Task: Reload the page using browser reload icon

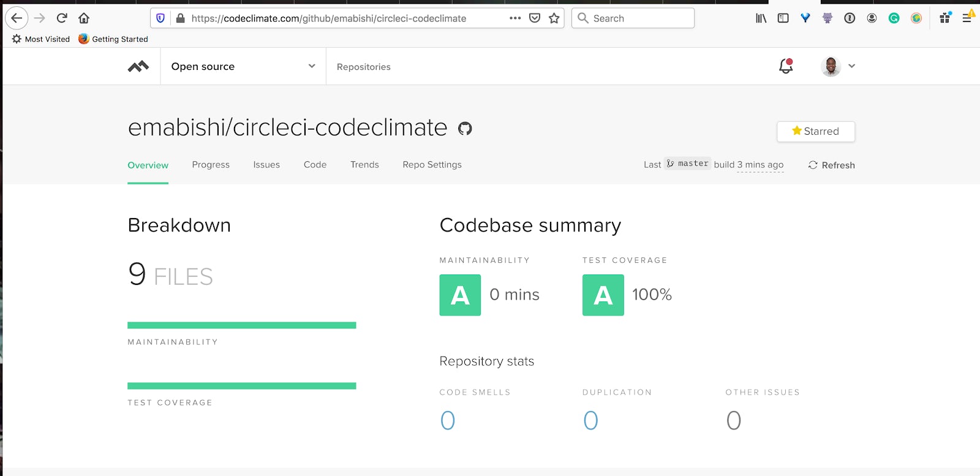Action: click(x=62, y=18)
